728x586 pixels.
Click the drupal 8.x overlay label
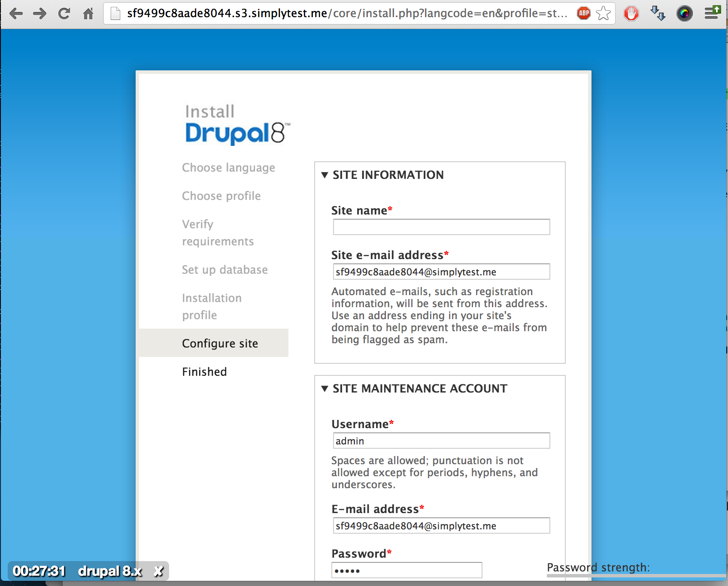[110, 571]
